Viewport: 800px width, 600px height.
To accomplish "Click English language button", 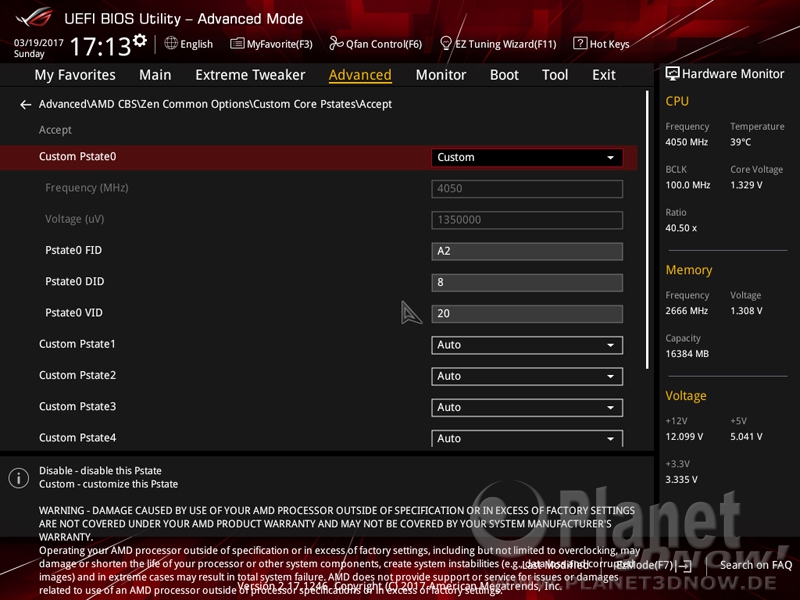I will pyautogui.click(x=196, y=44).
